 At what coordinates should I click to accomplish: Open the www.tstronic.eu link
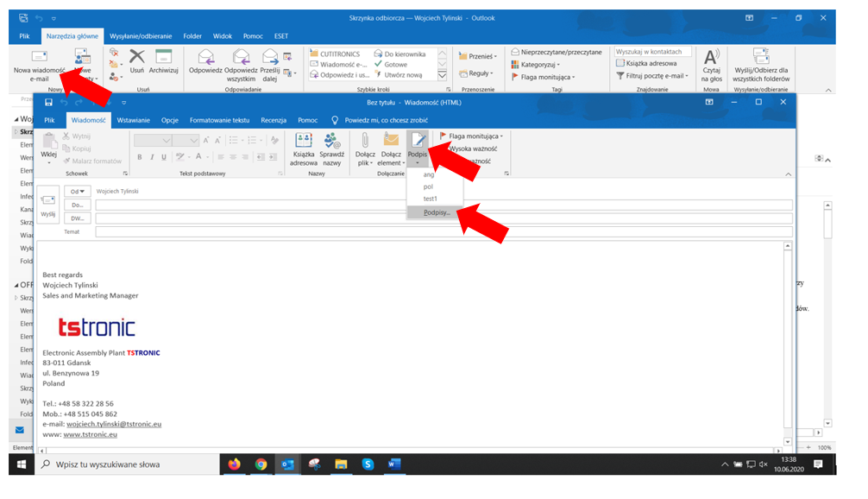[x=90, y=434]
